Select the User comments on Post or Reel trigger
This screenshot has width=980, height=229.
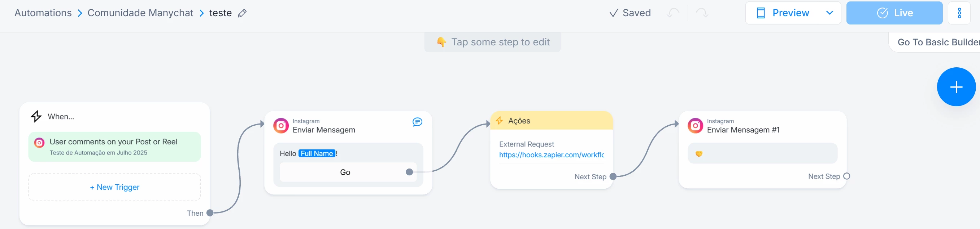click(x=114, y=147)
